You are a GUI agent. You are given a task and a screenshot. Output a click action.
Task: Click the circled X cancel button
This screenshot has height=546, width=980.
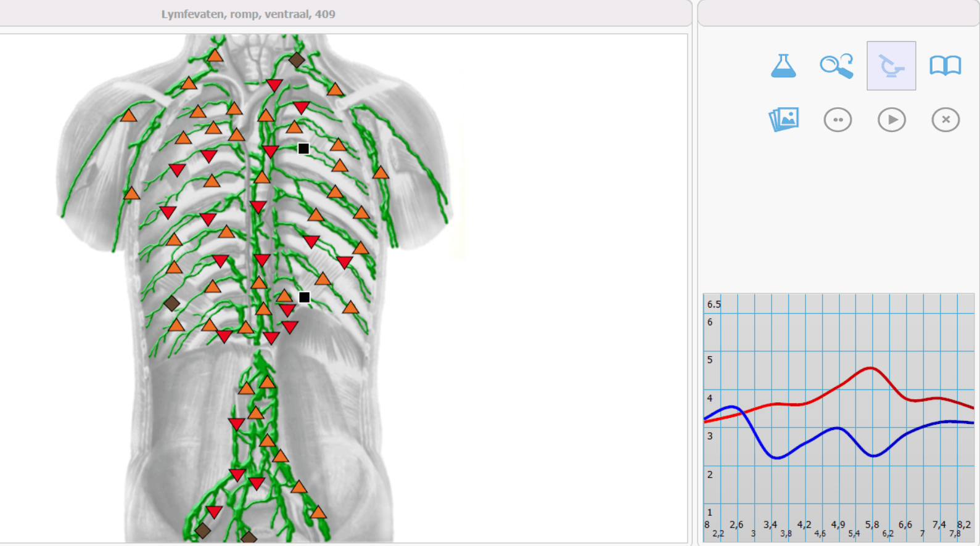945,120
